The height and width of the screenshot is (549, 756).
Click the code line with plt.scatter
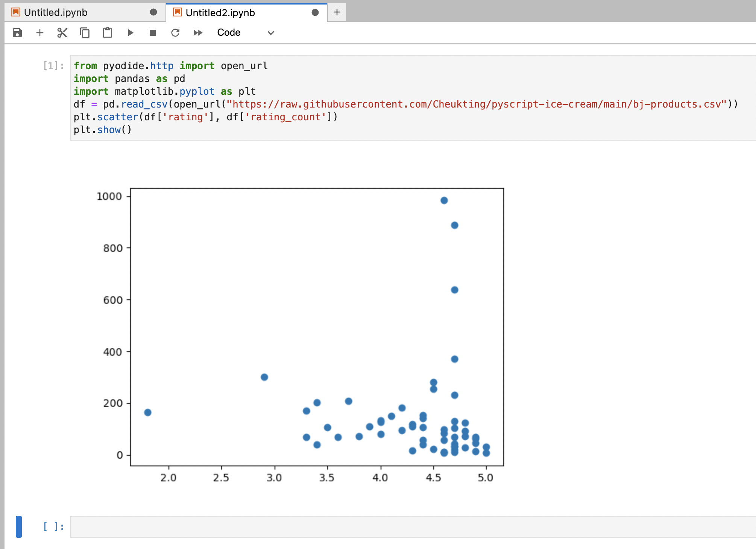coord(205,117)
